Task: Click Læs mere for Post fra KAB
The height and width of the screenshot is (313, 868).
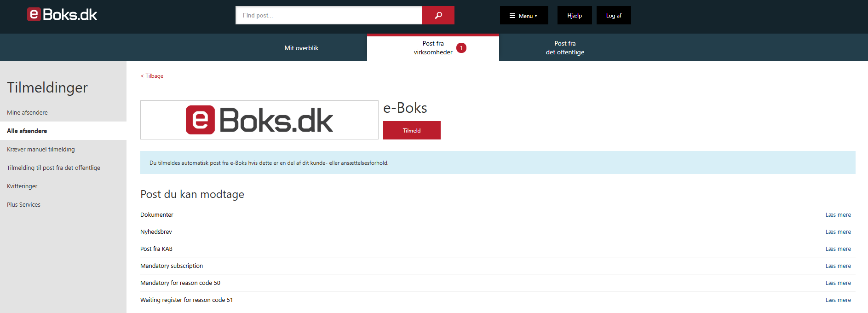Action: 838,249
